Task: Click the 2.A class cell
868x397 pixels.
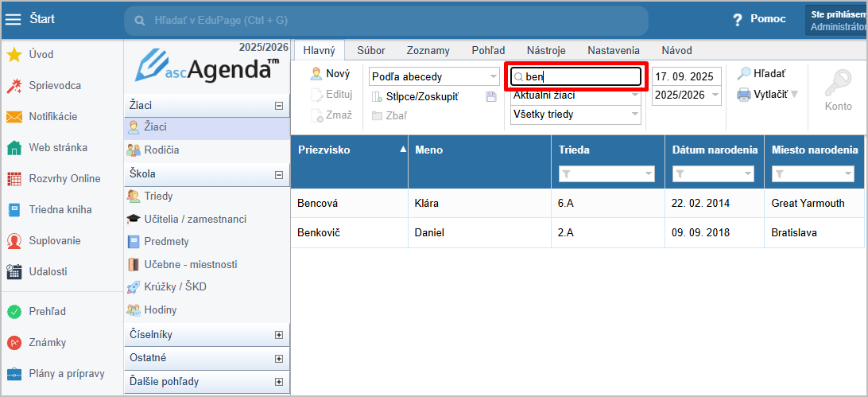Action: click(608, 233)
